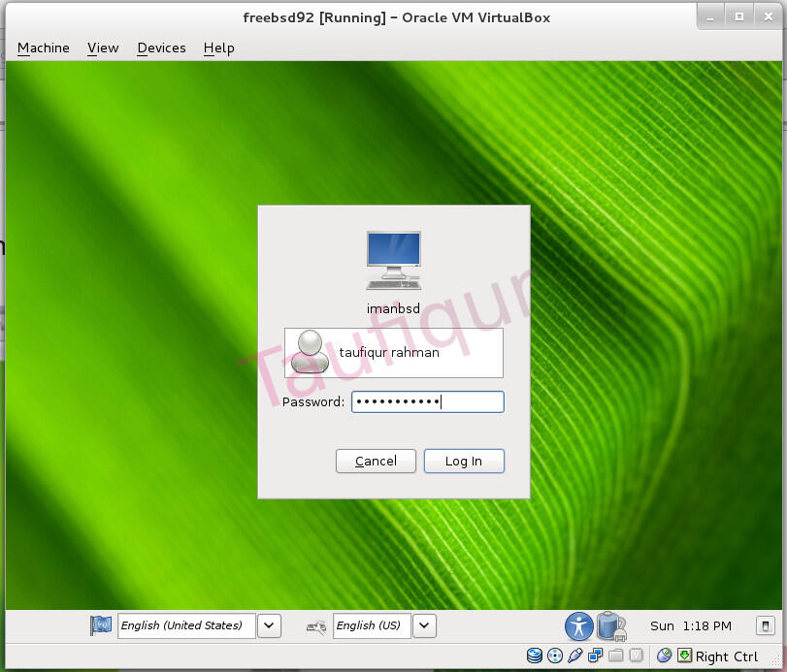This screenshot has height=672, width=787.
Task: Click the CPU virtualization status icon
Action: 636,656
